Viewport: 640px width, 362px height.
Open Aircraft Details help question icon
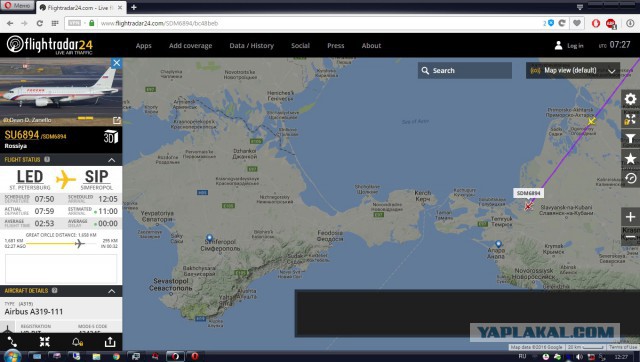[54, 290]
